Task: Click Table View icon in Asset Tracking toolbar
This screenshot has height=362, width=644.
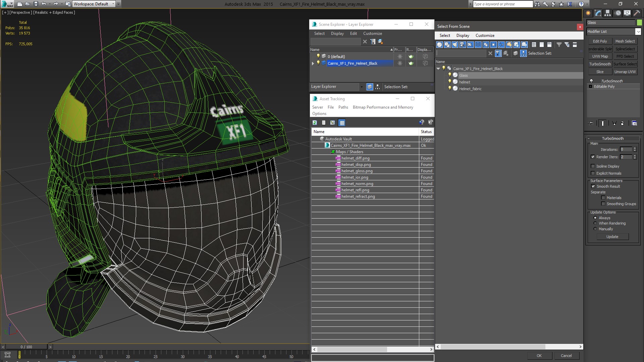Action: point(342,123)
